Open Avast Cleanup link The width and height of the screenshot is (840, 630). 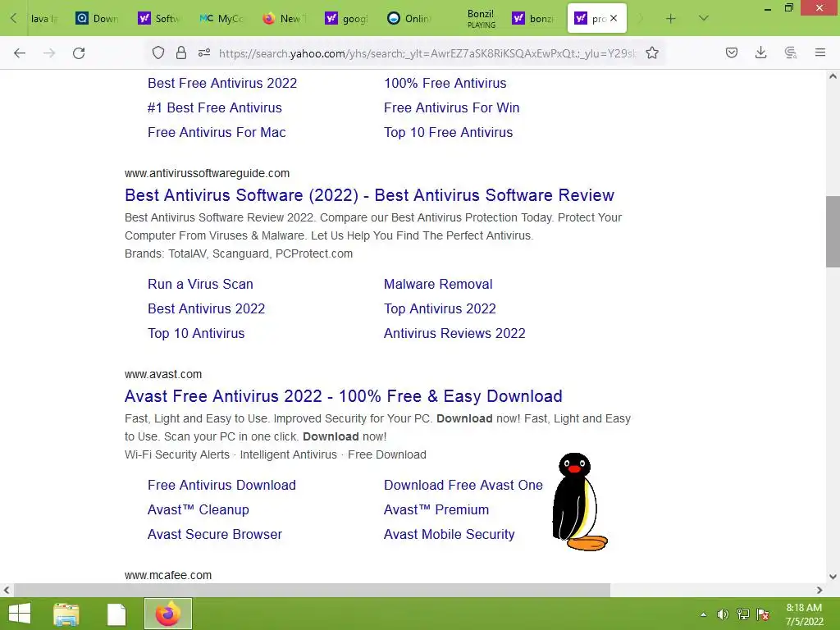click(x=199, y=509)
